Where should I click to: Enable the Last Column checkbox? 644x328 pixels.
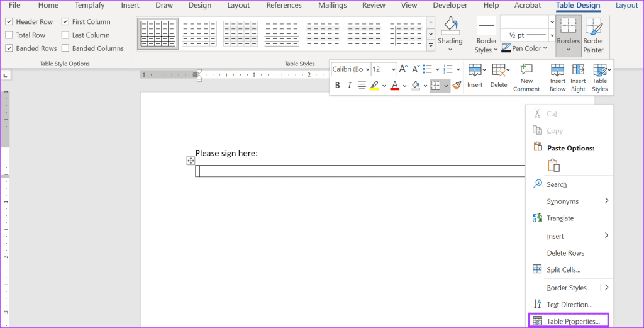(65, 35)
